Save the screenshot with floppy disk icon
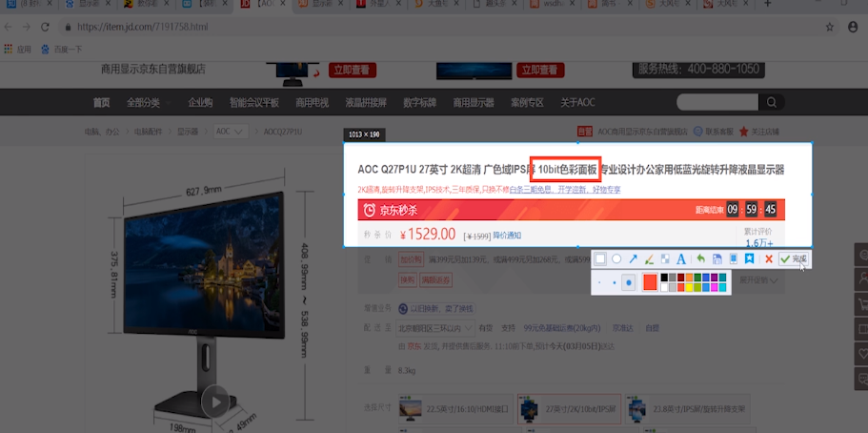The height and width of the screenshot is (433, 868). pos(717,258)
